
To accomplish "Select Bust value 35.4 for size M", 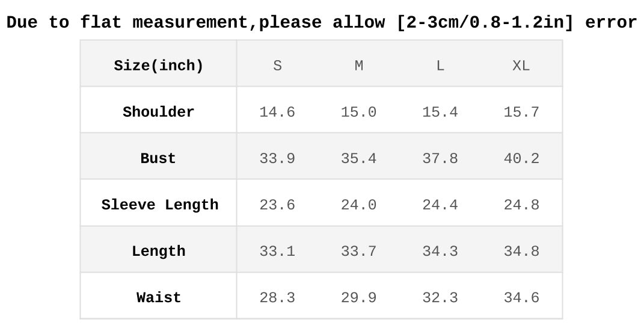I will point(359,158).
